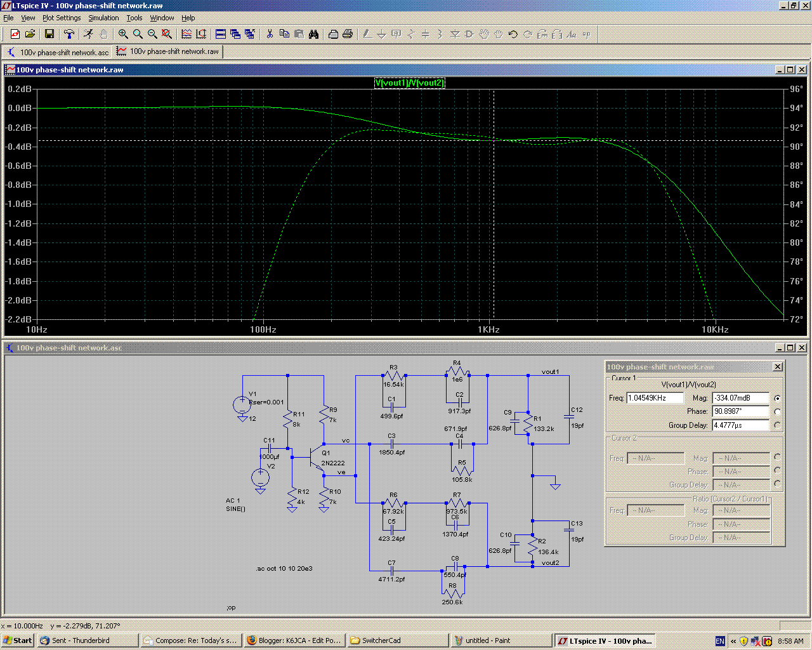
Task: Open the Tools menu
Action: [x=134, y=18]
